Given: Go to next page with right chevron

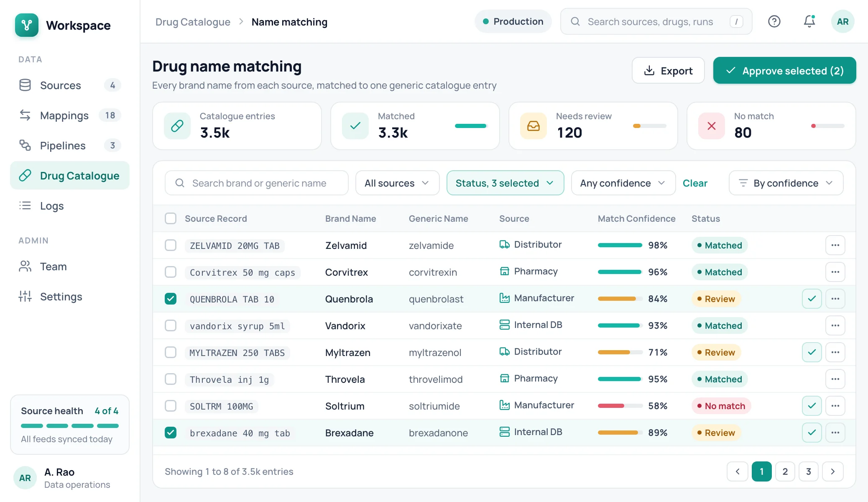Looking at the screenshot, I should 832,471.
